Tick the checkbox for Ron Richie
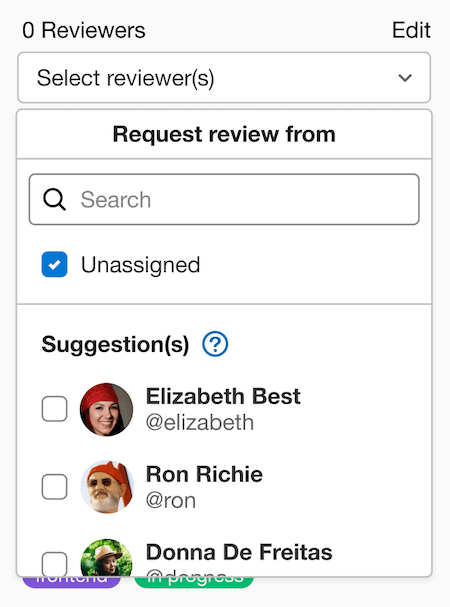Viewport: 450px width, 607px height. pyautogui.click(x=54, y=487)
